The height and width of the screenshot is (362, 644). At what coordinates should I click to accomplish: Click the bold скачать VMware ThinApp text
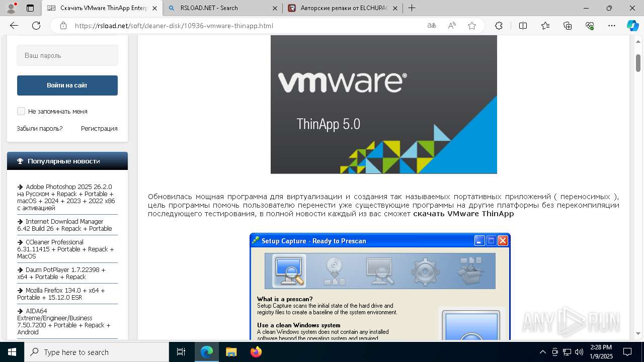pos(463,214)
